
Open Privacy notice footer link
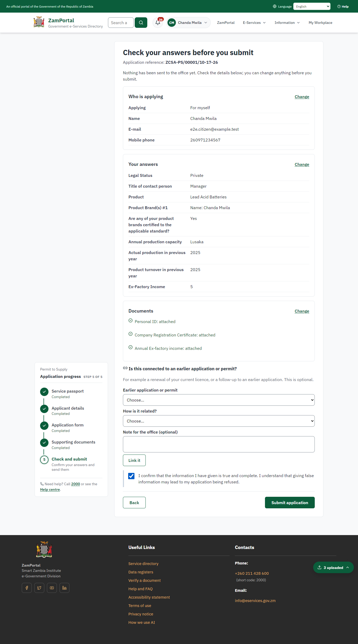coord(141,614)
